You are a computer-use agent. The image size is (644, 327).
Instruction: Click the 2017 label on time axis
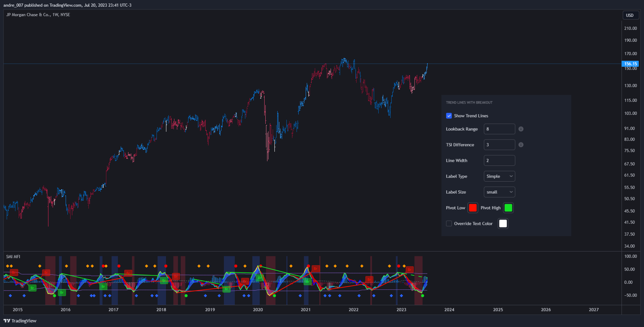pos(113,310)
